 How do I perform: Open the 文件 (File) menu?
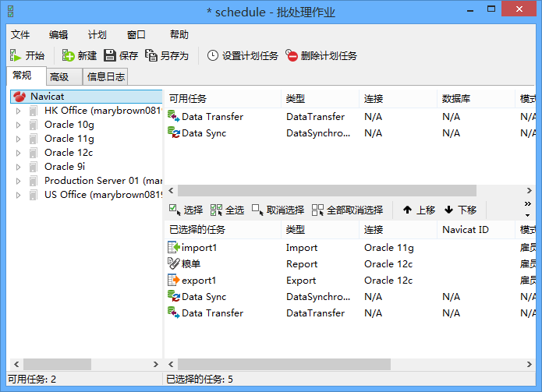(x=20, y=34)
